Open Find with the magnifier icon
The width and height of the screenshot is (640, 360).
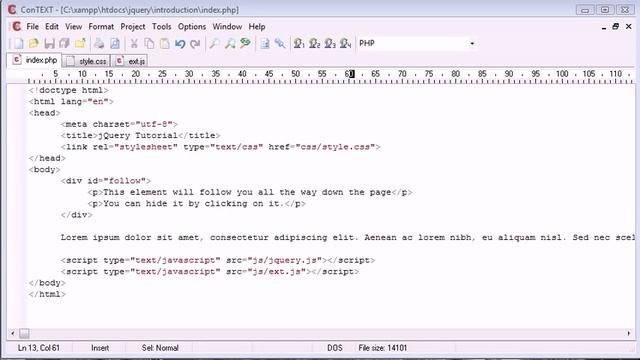[x=214, y=43]
